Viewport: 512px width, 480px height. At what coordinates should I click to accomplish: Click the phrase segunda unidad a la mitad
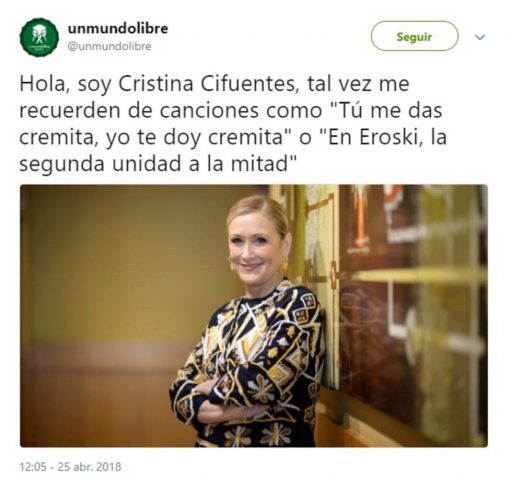(153, 164)
